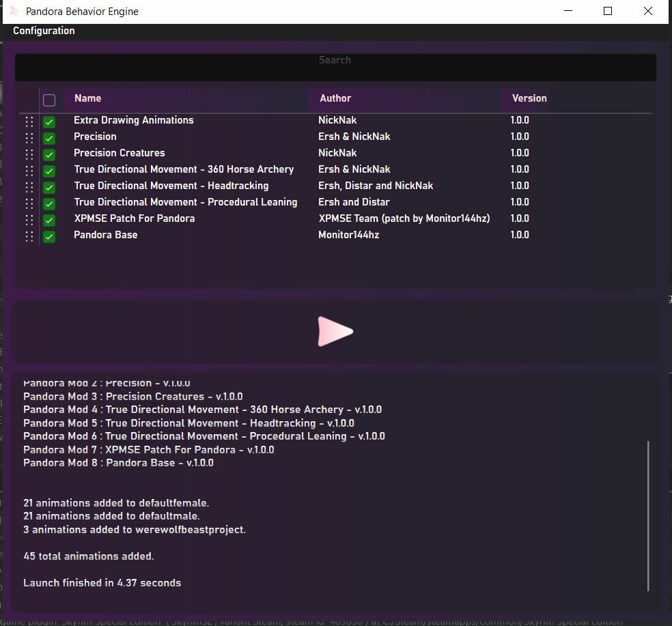The height and width of the screenshot is (626, 672).
Task: Grab drag handle for Pandora Base row
Action: 29,236
